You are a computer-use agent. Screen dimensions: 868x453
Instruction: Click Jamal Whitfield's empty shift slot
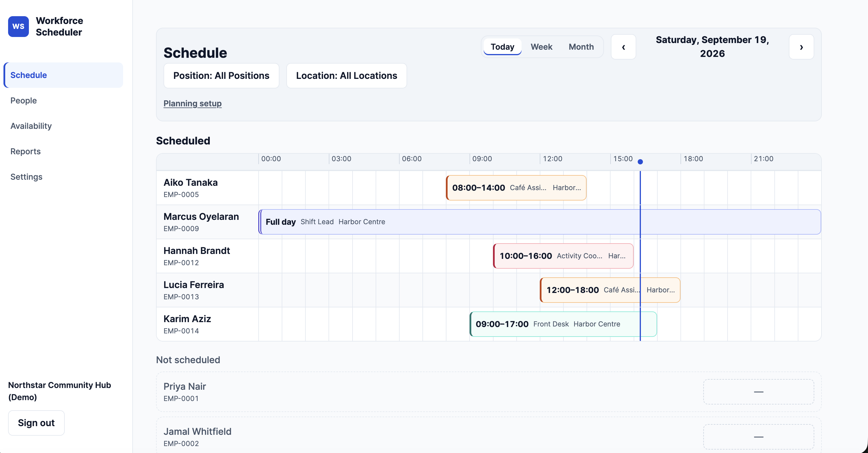pyautogui.click(x=758, y=437)
